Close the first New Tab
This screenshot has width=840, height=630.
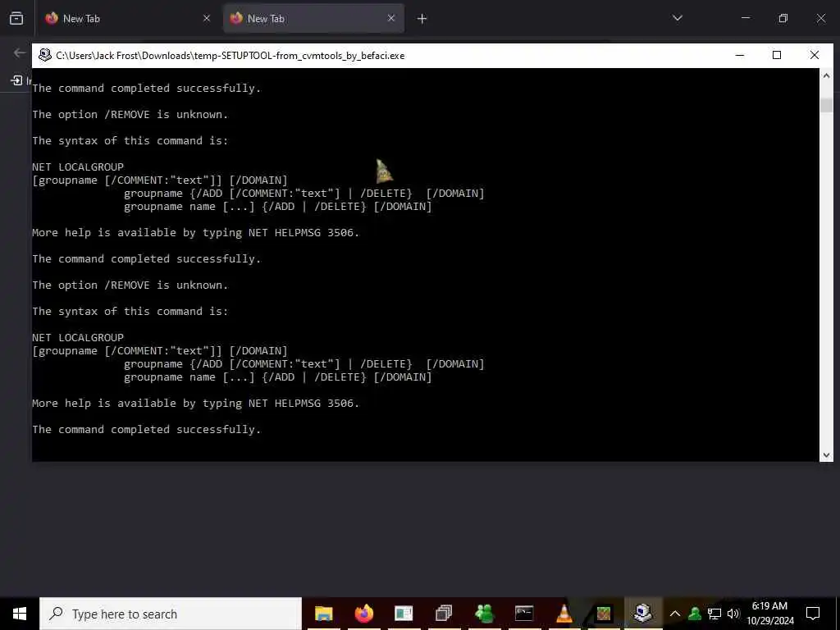coord(207,18)
